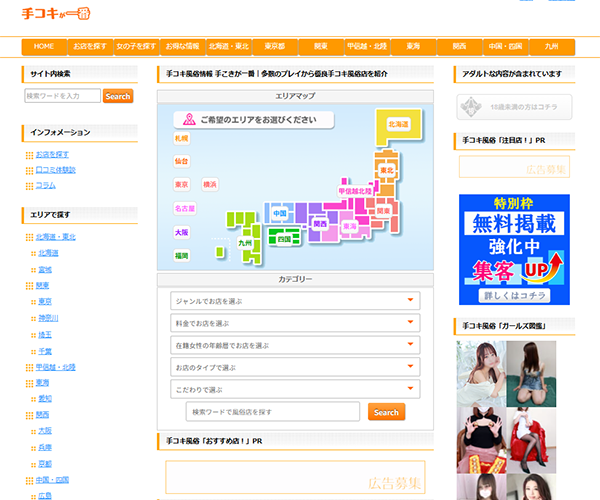600x500 pixels.
Task: Choose the 関東 region on the map
Action: click(382, 211)
